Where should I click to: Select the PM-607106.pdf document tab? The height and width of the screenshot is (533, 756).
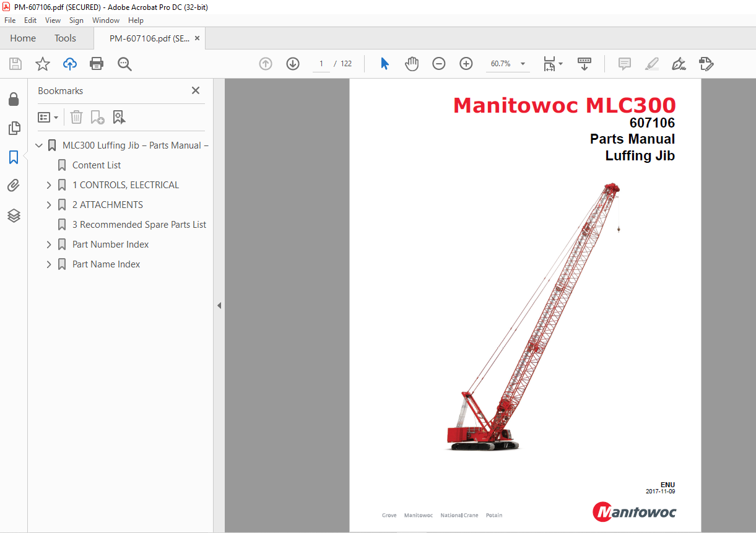pos(149,38)
